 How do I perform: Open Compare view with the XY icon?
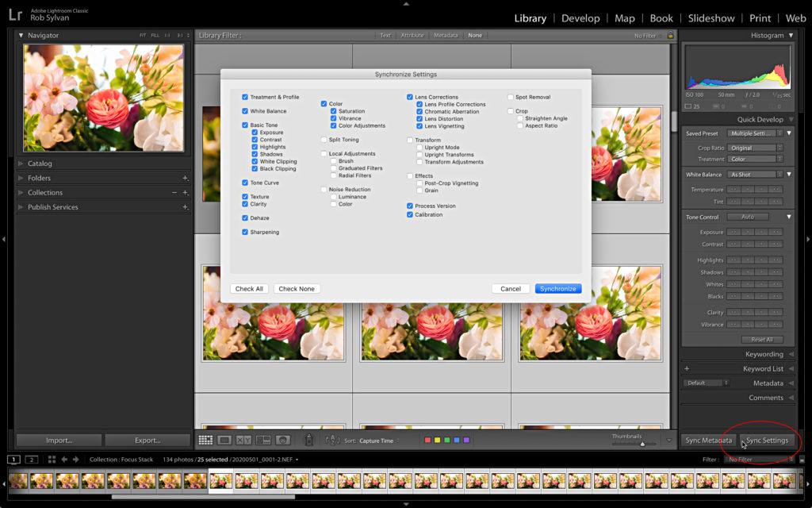coord(243,440)
